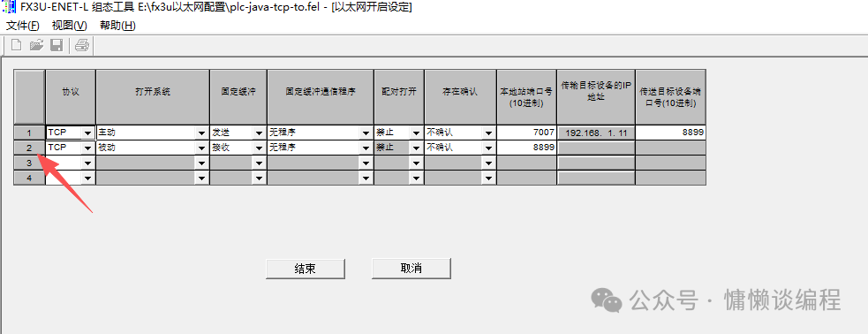Click the 协议 column header
The image size is (868, 334).
71,97
